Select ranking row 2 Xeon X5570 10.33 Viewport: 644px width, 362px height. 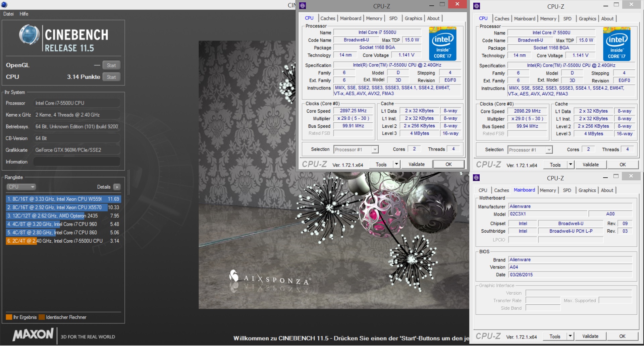(x=63, y=207)
